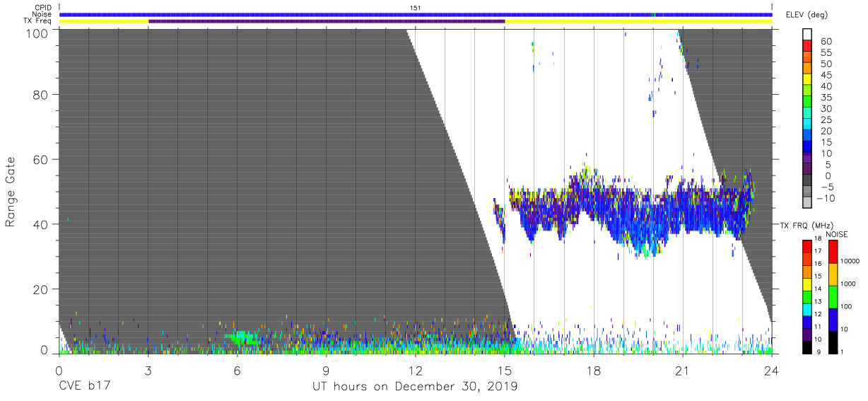Viewport: 868px width, 401px height.
Task: Click the NOISE colorbar title
Action: click(x=838, y=234)
